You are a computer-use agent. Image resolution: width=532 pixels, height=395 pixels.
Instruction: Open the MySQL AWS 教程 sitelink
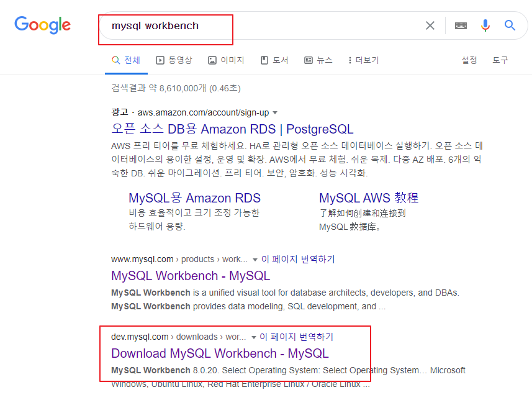click(x=369, y=198)
